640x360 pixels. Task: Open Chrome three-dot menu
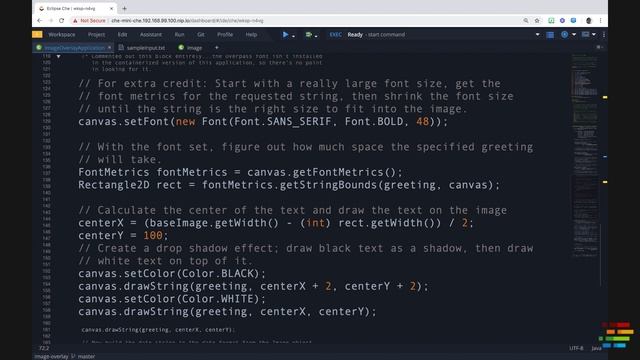pos(600,20)
